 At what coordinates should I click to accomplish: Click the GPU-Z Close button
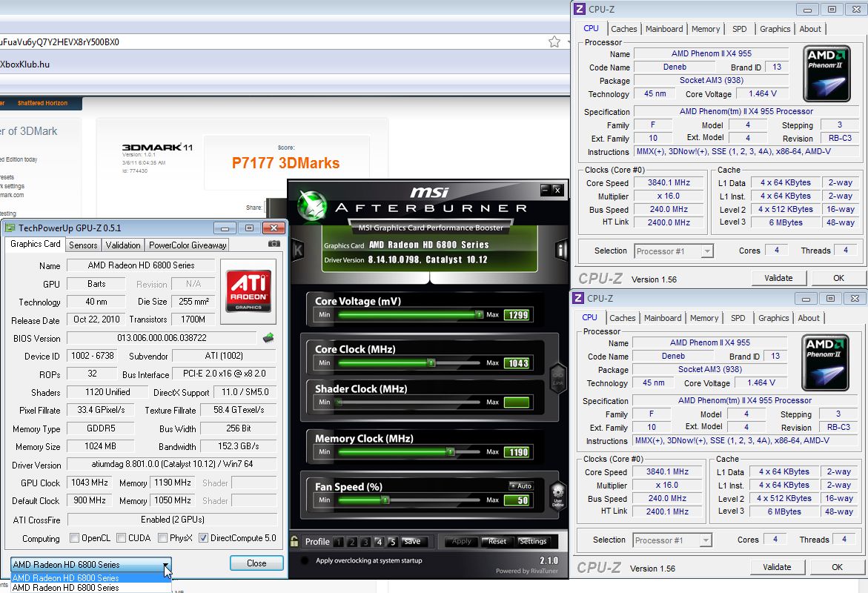256,563
